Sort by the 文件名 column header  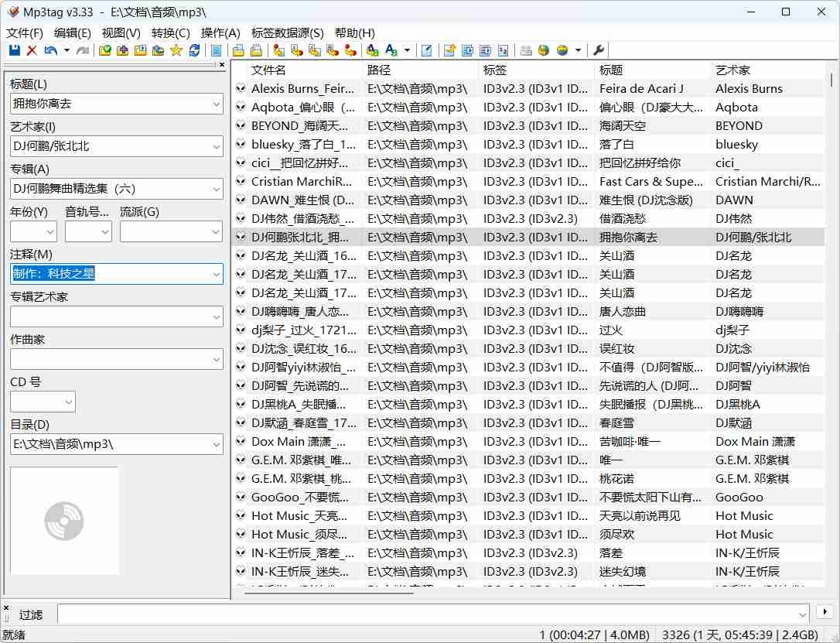302,70
